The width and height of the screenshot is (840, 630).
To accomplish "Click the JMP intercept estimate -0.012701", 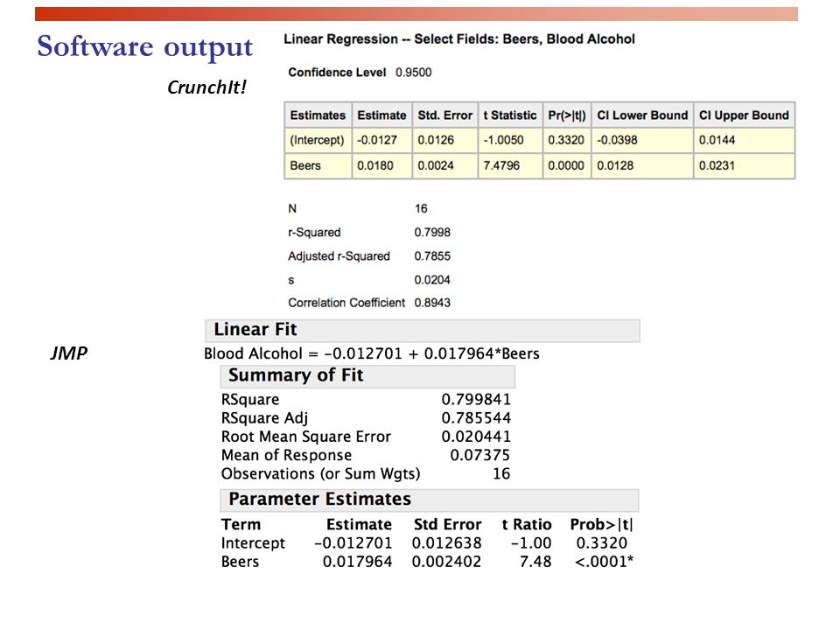I will click(x=353, y=543).
